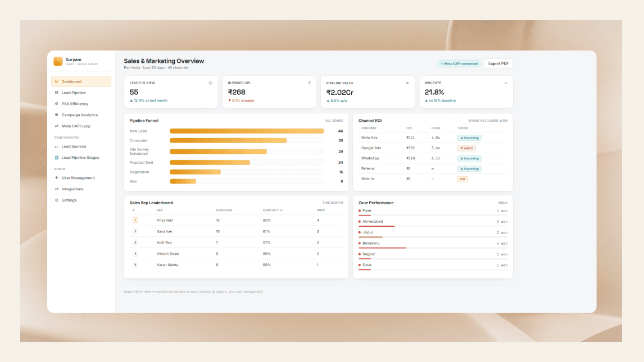Open the Dashboard menu item

point(81,81)
